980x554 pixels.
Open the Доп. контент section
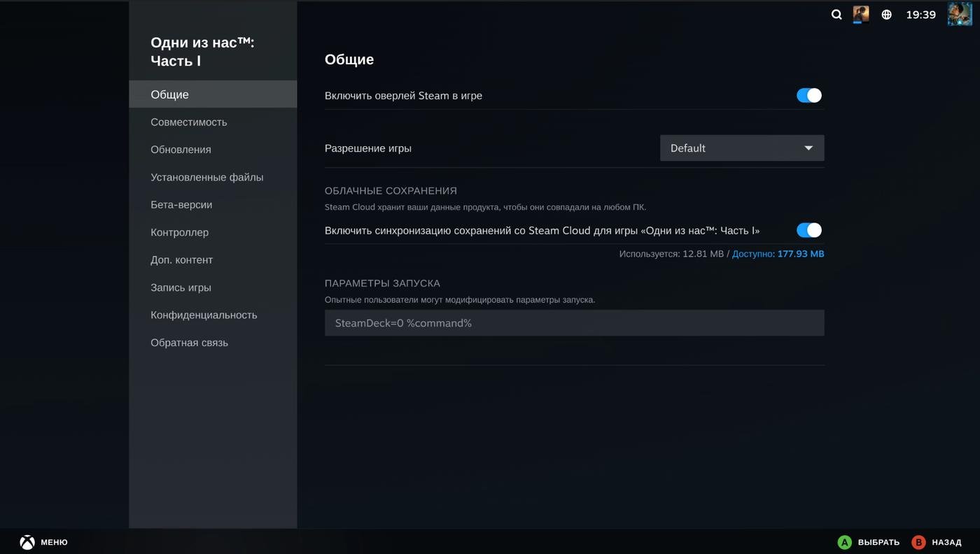tap(213, 260)
